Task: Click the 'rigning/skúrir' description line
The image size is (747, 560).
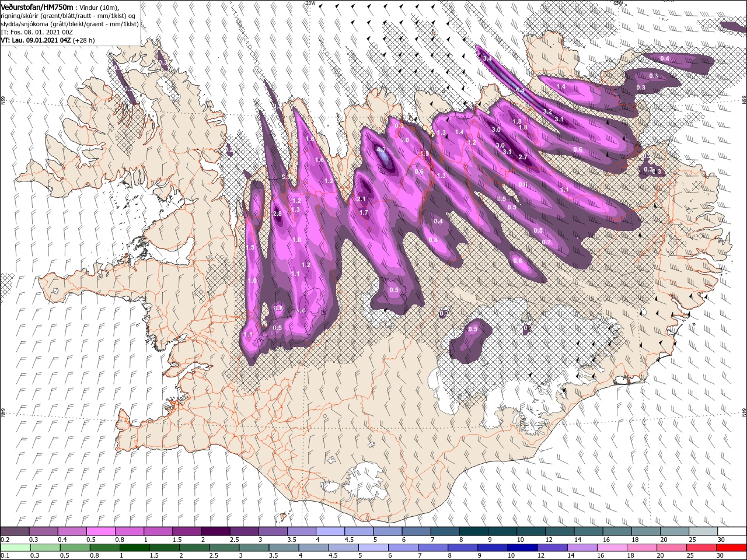Action: [x=68, y=16]
